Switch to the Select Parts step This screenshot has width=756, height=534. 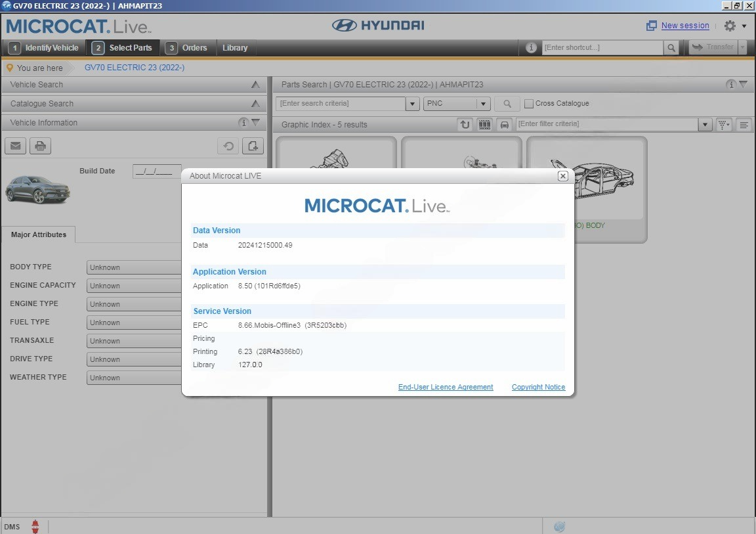point(123,48)
